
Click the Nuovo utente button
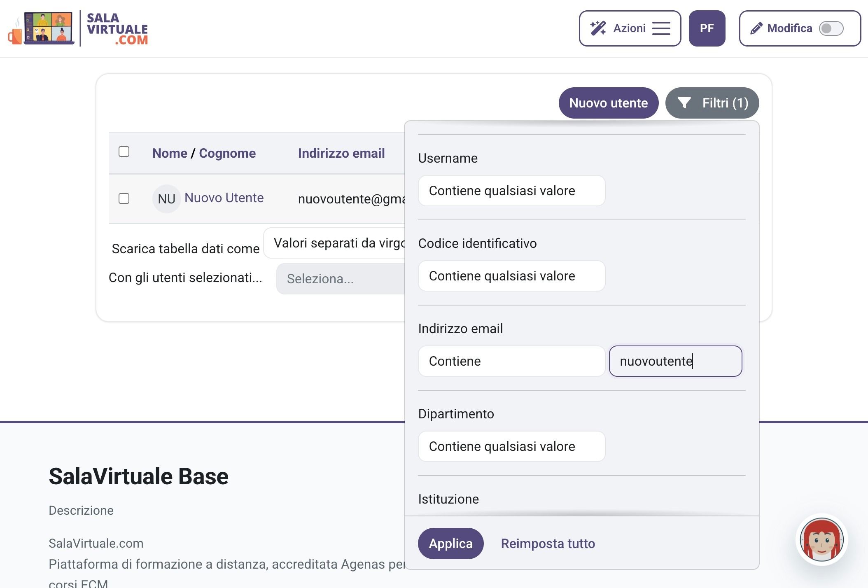click(608, 103)
